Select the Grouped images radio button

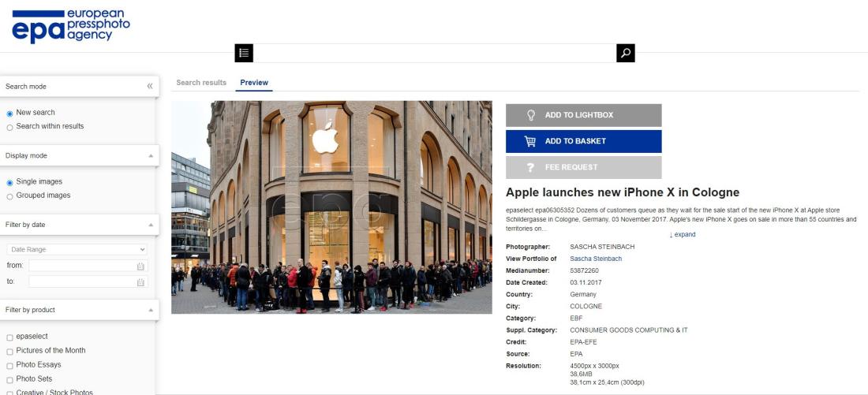[x=9, y=196]
